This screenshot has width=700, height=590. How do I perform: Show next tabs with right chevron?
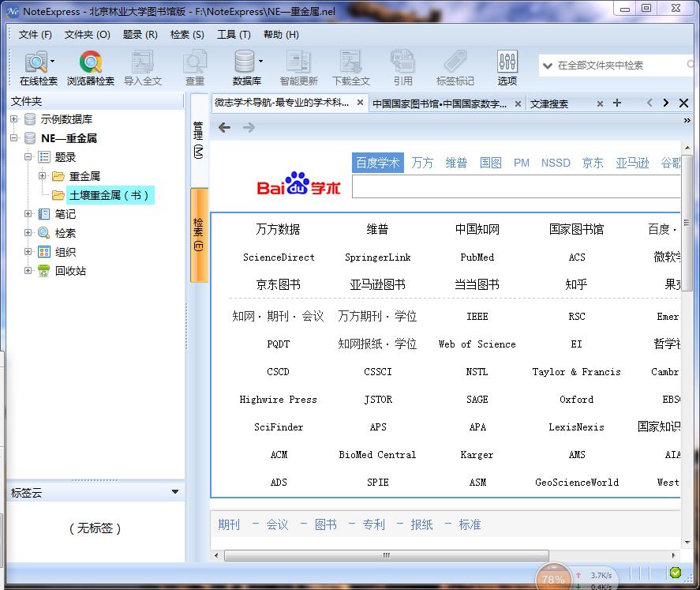point(665,103)
